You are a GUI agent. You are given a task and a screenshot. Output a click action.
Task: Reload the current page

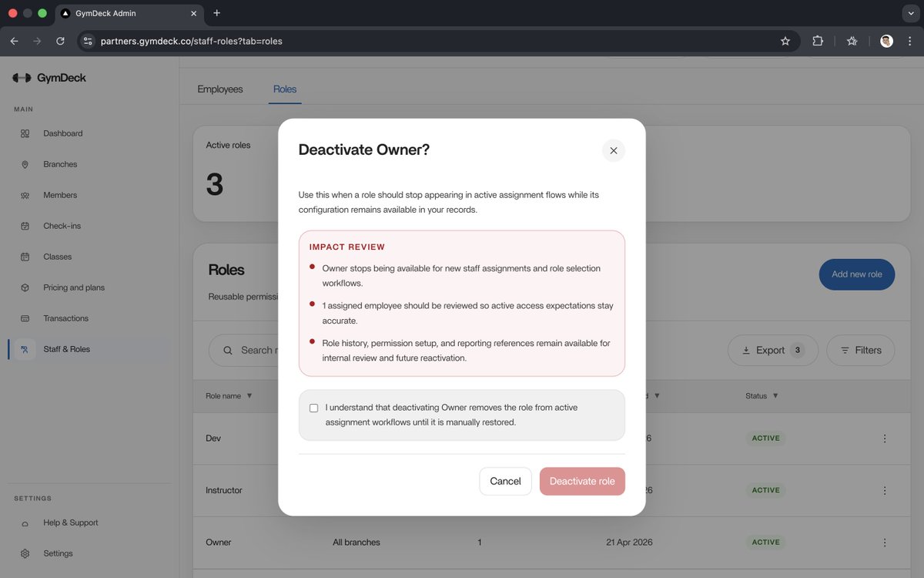point(60,41)
